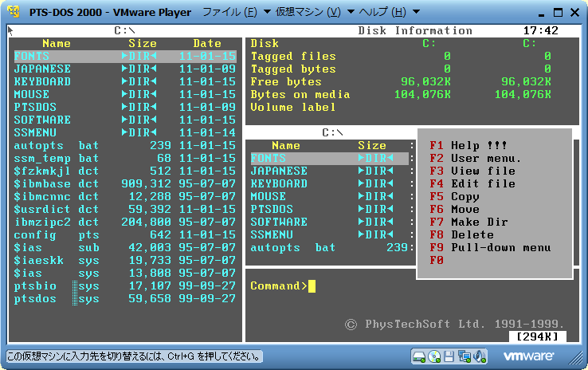
Task: Choose F2 User menu entry
Action: pyautogui.click(x=475, y=159)
